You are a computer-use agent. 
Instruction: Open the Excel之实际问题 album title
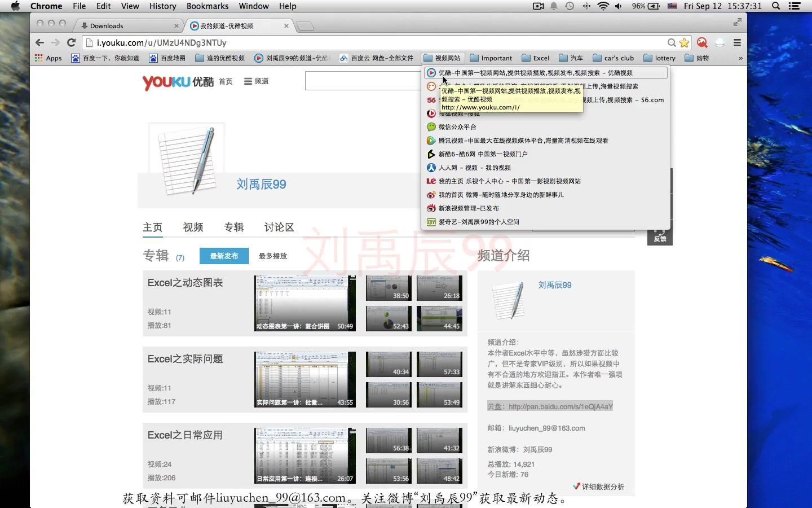(185, 359)
